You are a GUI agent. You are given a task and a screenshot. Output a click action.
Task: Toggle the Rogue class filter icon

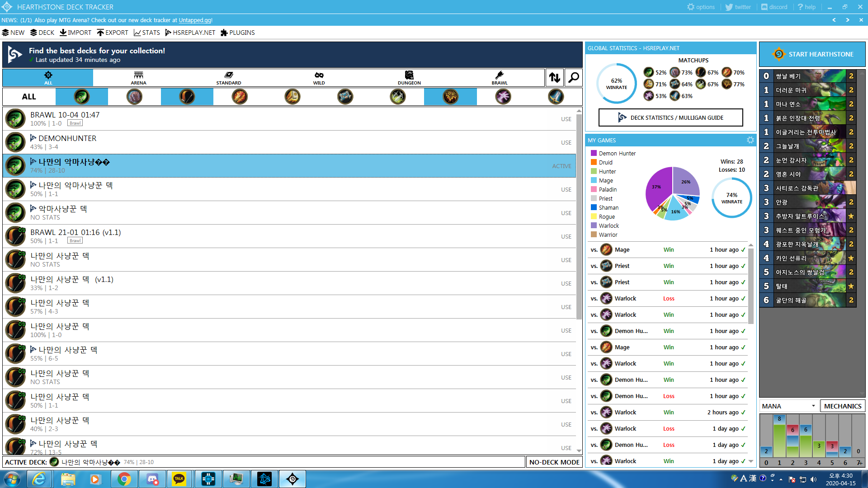(x=398, y=97)
